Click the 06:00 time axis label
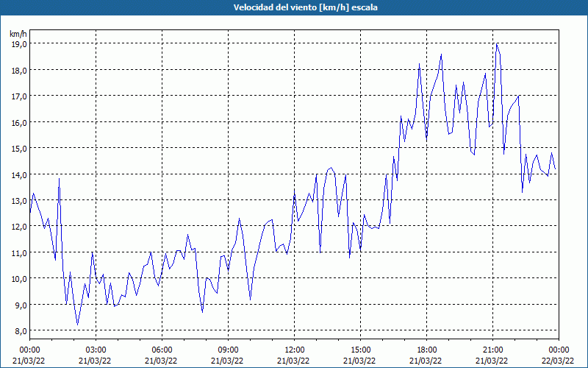 pos(162,350)
